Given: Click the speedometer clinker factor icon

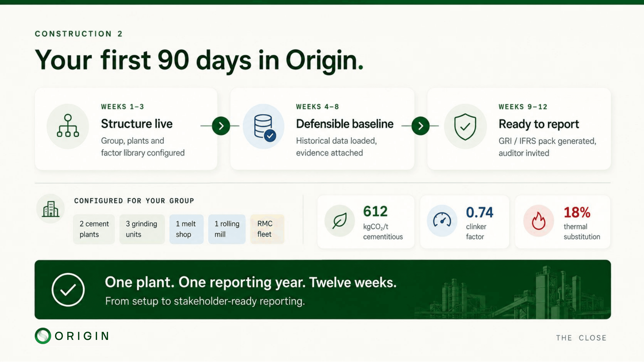Looking at the screenshot, I should coord(442,220).
